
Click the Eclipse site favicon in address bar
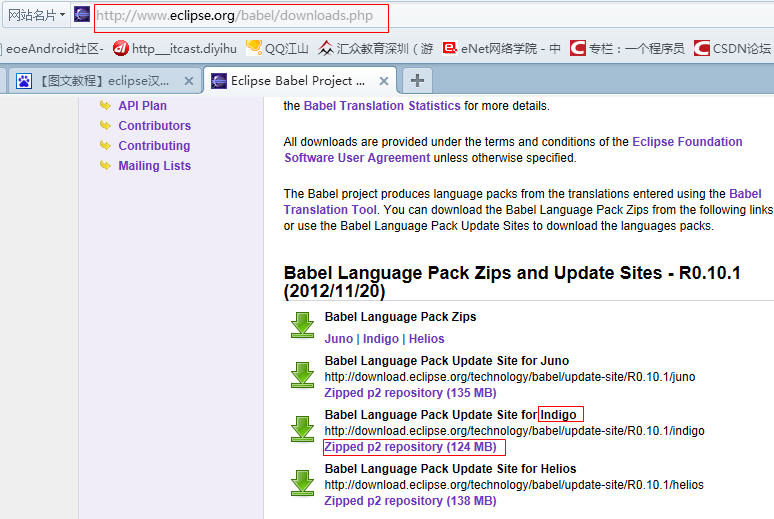click(x=82, y=15)
